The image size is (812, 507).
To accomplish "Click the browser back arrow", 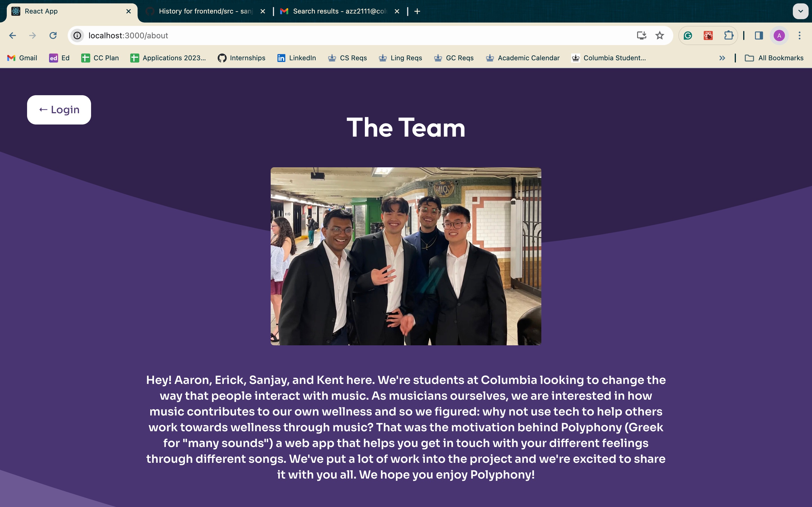I will click(13, 35).
